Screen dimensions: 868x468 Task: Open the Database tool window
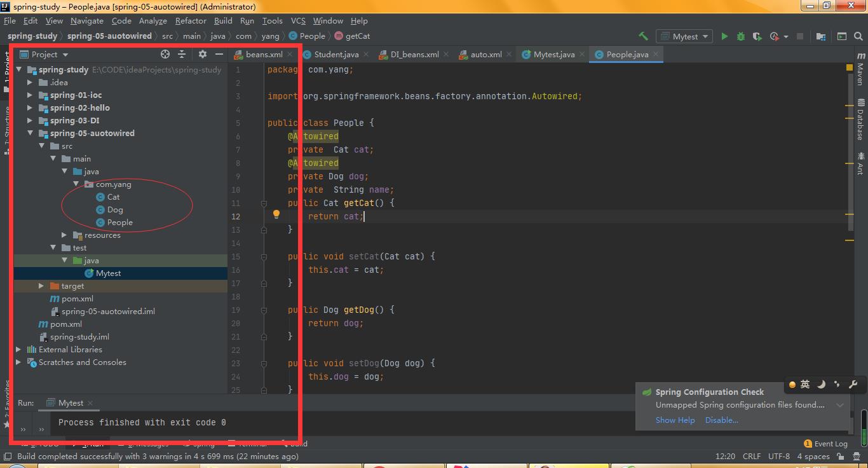click(860, 120)
